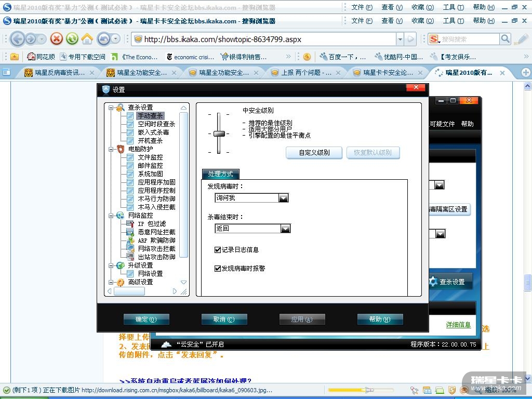Select the 处理方式 tab

pos(220,174)
